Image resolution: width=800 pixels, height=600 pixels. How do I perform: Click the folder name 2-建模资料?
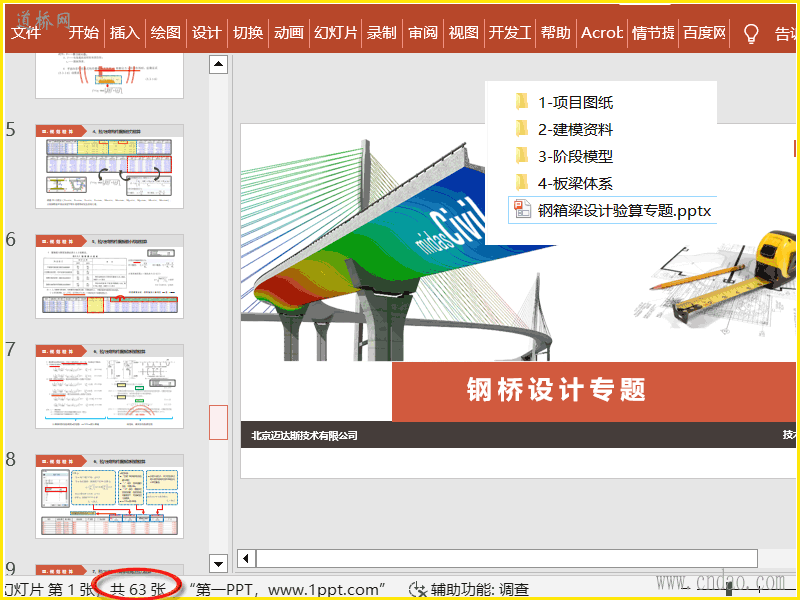pyautogui.click(x=576, y=130)
